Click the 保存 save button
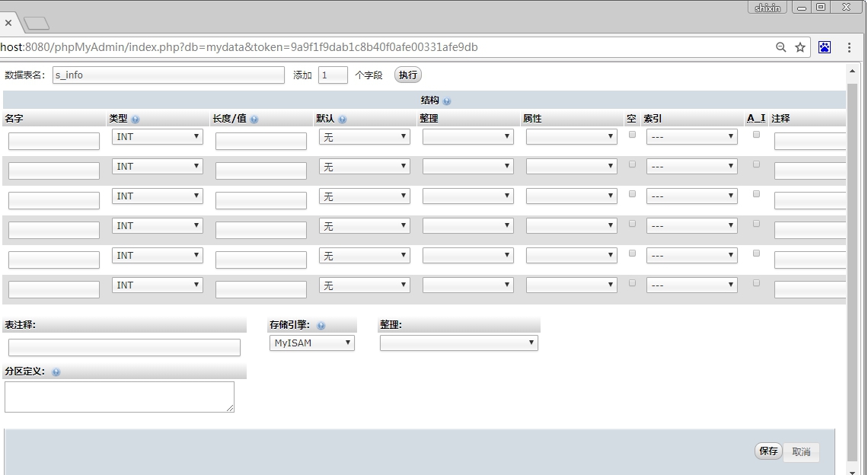This screenshot has height=475, width=868. pos(768,451)
